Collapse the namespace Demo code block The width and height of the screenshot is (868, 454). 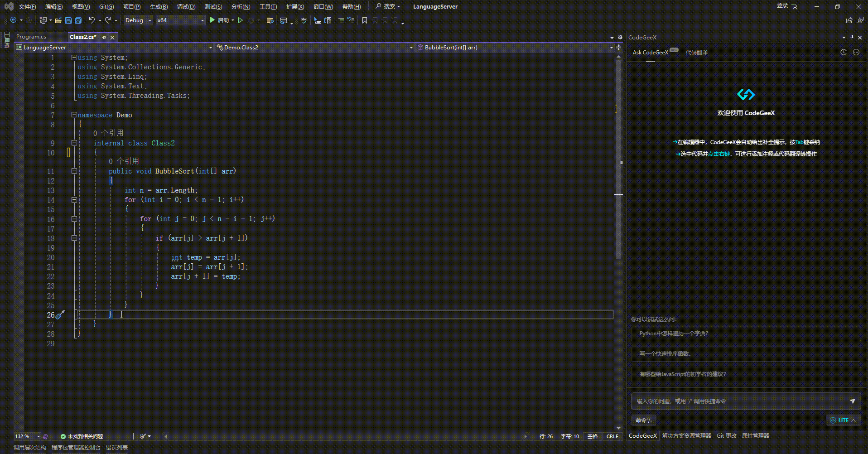[74, 115]
